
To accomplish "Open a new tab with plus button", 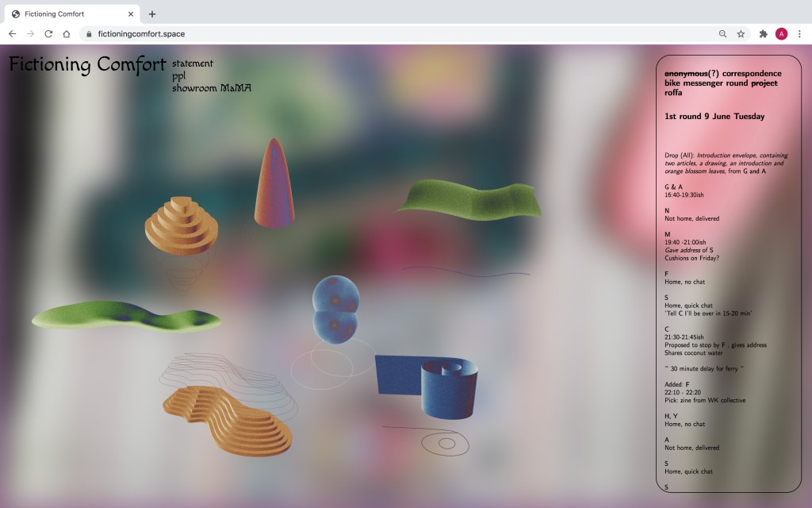I will (x=152, y=13).
